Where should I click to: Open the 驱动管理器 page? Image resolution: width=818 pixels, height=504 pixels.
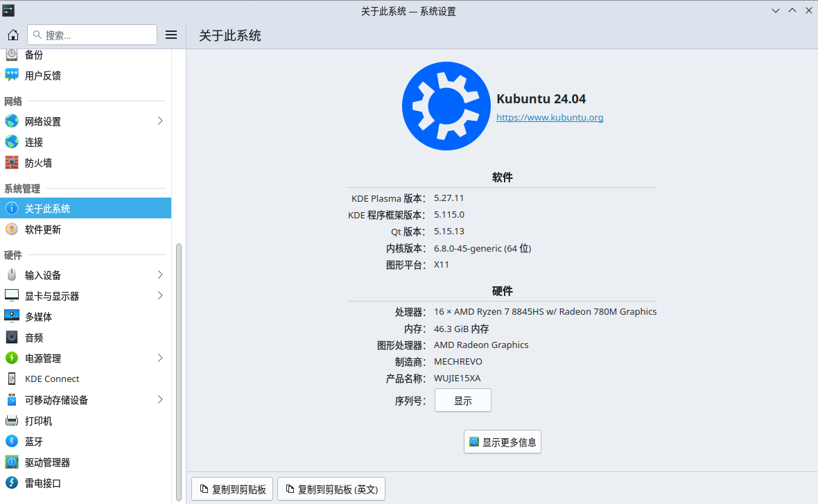tap(85, 462)
